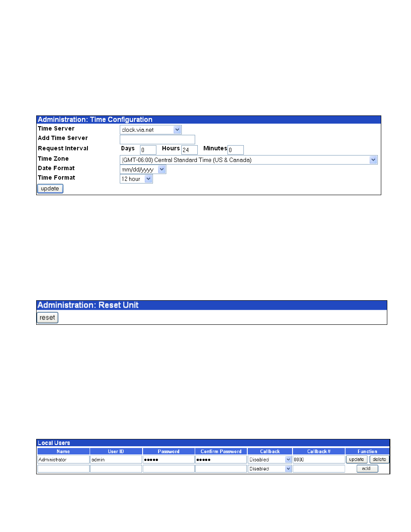Click the Add Time Server input field
This screenshot has height=532, width=411.
(x=157, y=140)
